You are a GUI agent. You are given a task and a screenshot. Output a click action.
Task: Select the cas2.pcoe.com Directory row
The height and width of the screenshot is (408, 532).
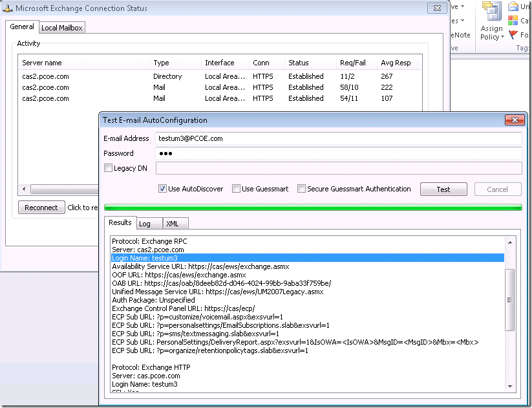tap(220, 76)
